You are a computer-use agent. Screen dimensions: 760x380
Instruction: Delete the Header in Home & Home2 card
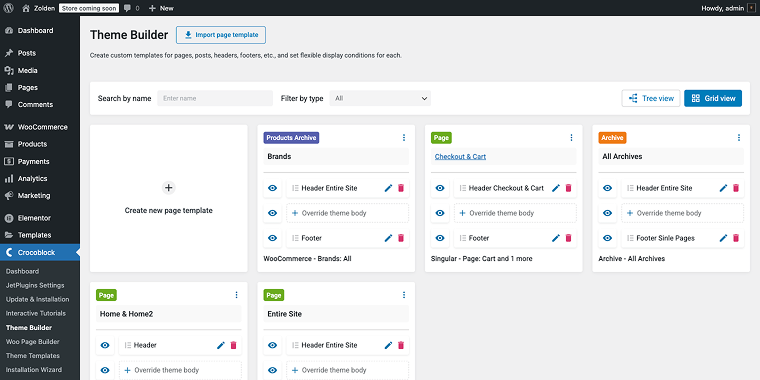tap(234, 345)
